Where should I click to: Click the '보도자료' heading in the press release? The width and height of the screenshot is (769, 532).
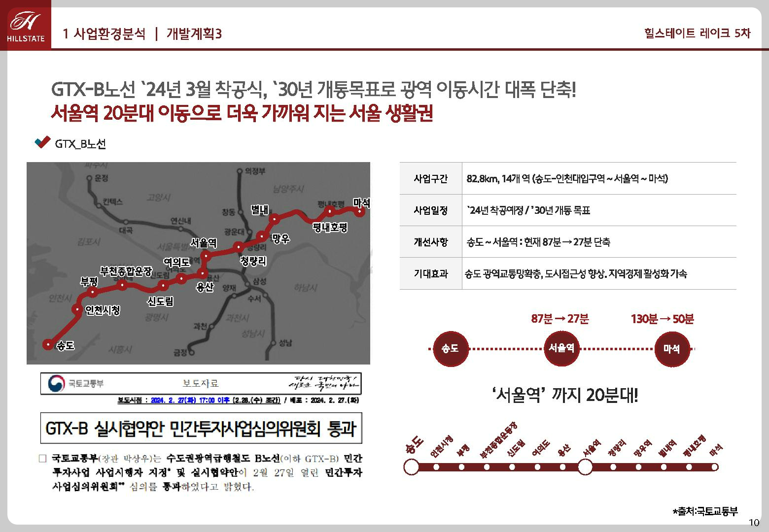(201, 384)
